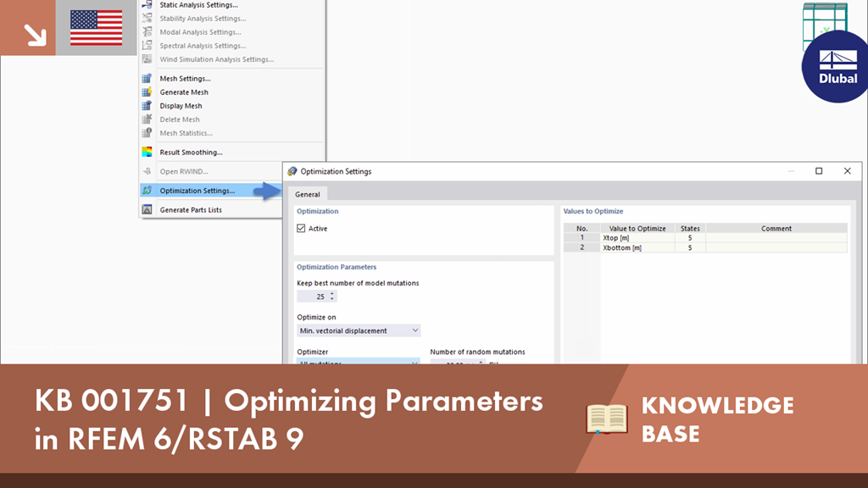Choose Generate Mesh from the menu
868x488 pixels.
pos(184,92)
